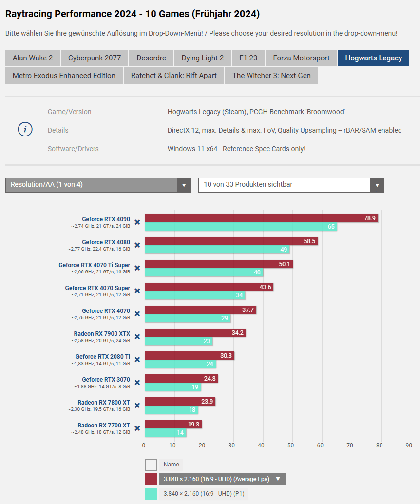Remove Radeon RX 7800 XT entry
420x504 pixels.
[x=137, y=406]
